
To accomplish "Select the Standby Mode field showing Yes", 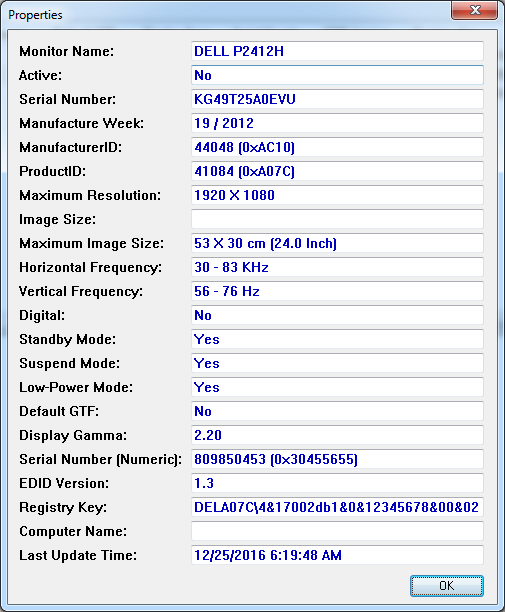I will coord(337,339).
